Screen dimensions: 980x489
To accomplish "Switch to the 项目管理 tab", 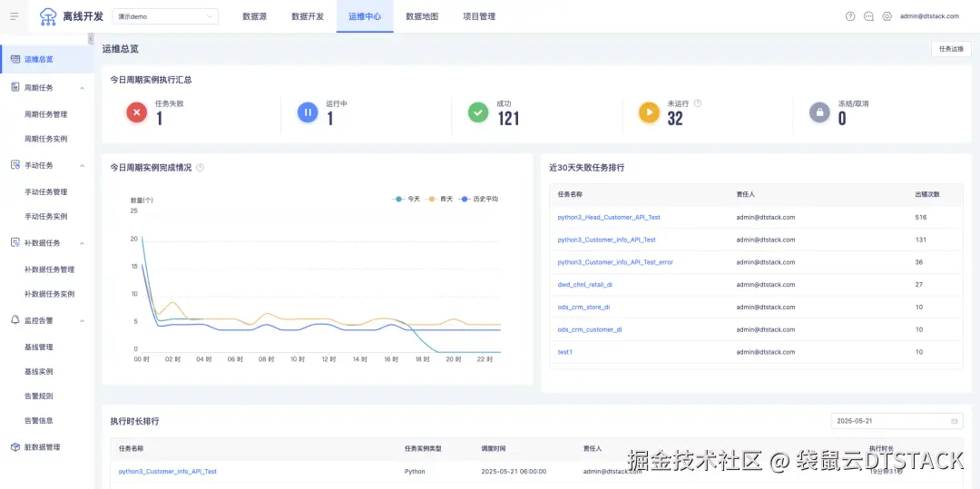I will [x=479, y=17].
